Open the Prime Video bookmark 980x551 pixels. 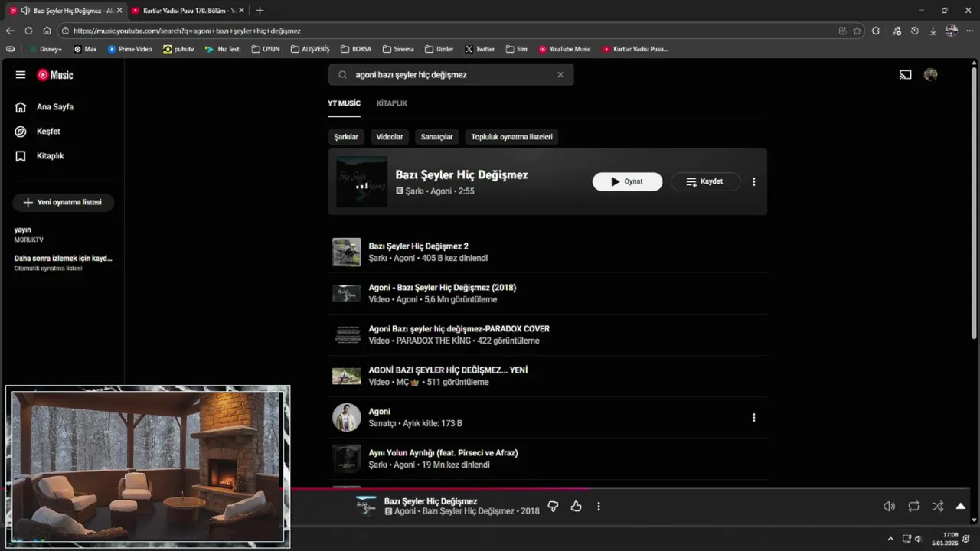130,49
